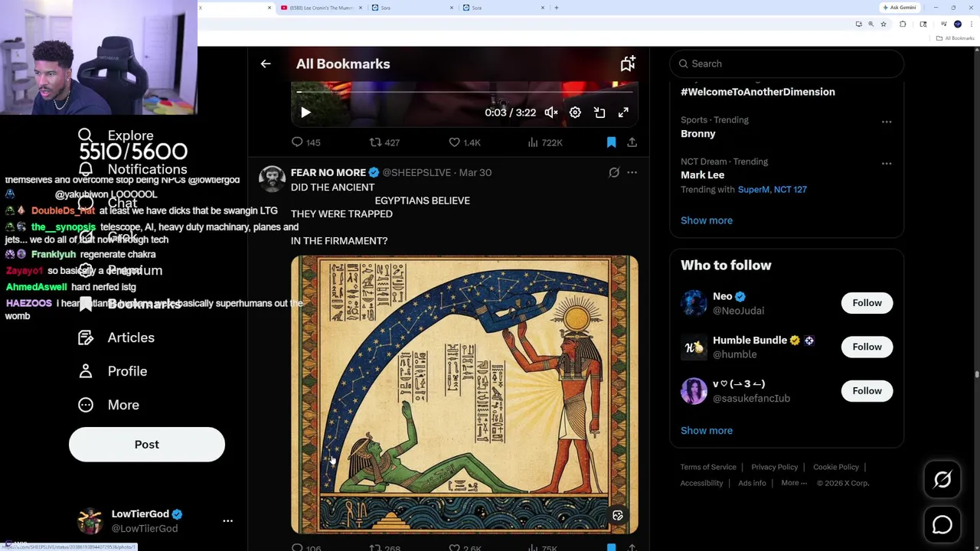This screenshot has height=551, width=980.
Task: Open All Bookmarks folder in bookmarks bar
Action: coord(956,38)
